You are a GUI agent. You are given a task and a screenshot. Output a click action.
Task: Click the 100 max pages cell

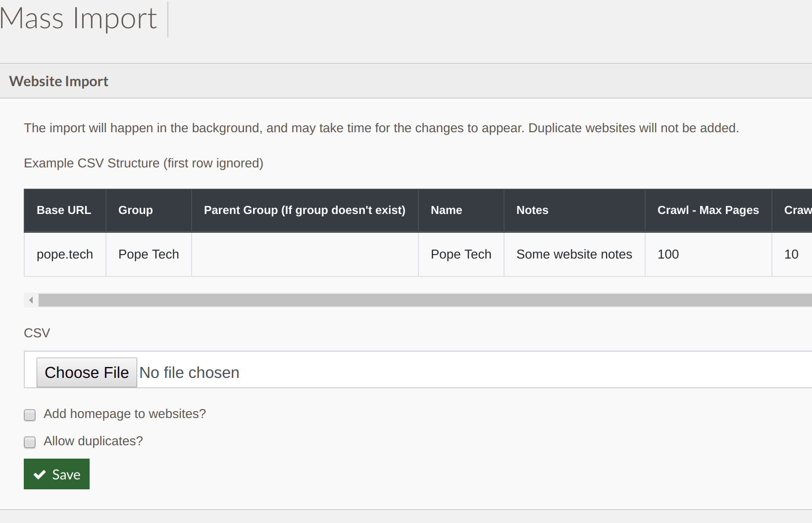click(708, 254)
